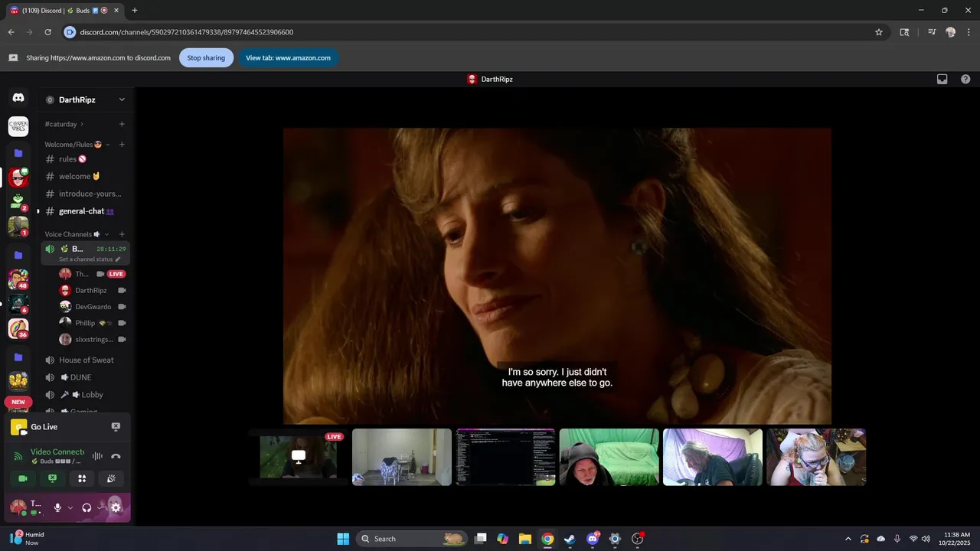Open the server with badge 48
This screenshot has width=980, height=551.
coord(18,279)
